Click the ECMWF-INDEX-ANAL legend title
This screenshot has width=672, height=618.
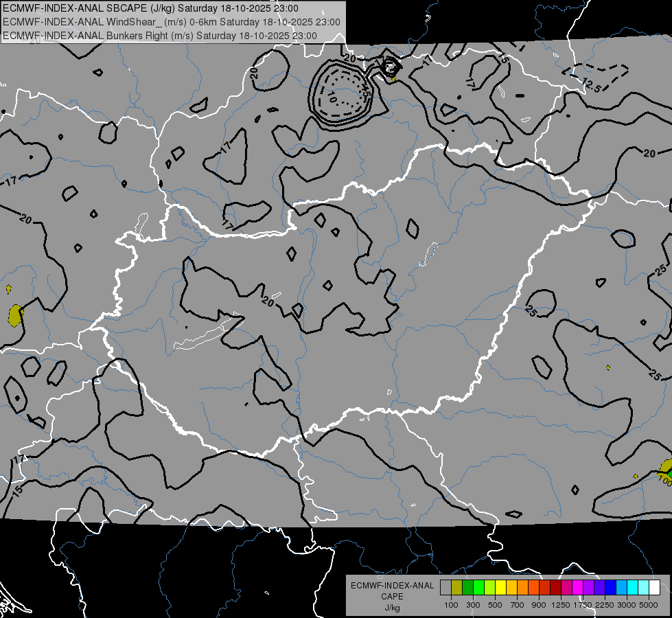pos(392,586)
